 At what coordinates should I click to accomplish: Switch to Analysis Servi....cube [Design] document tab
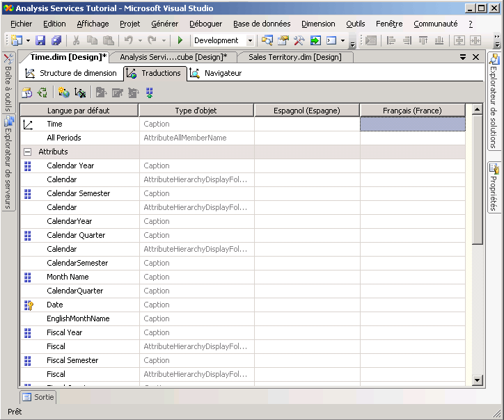click(x=173, y=57)
